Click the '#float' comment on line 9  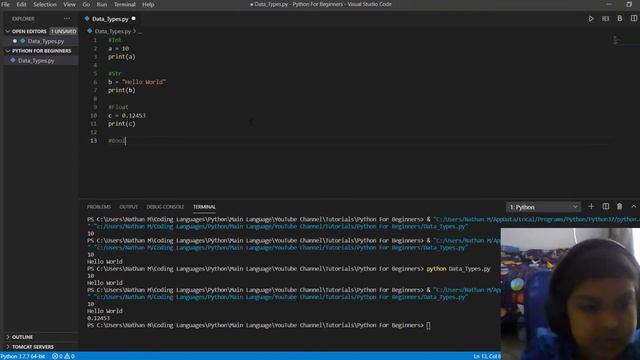(118, 107)
